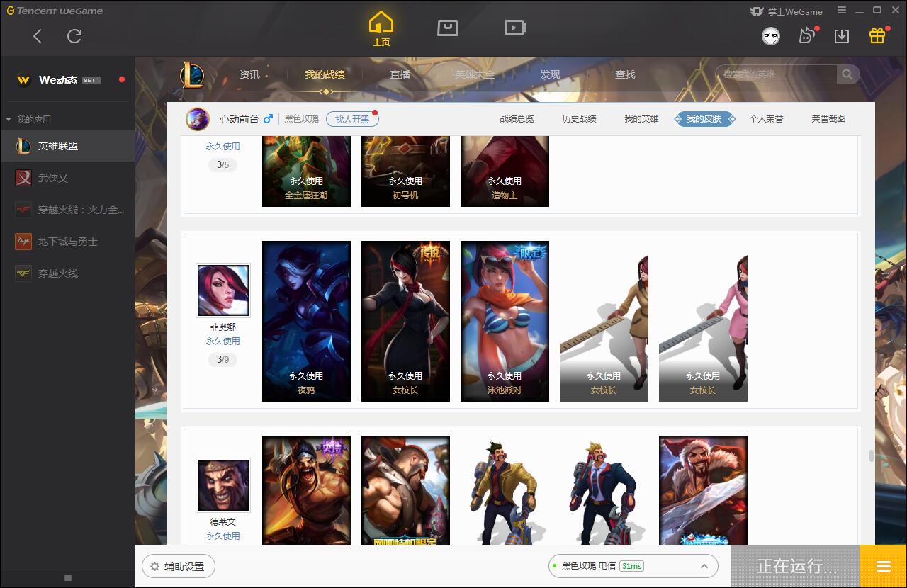Open the 女校长 skin with black dress

tap(405, 321)
